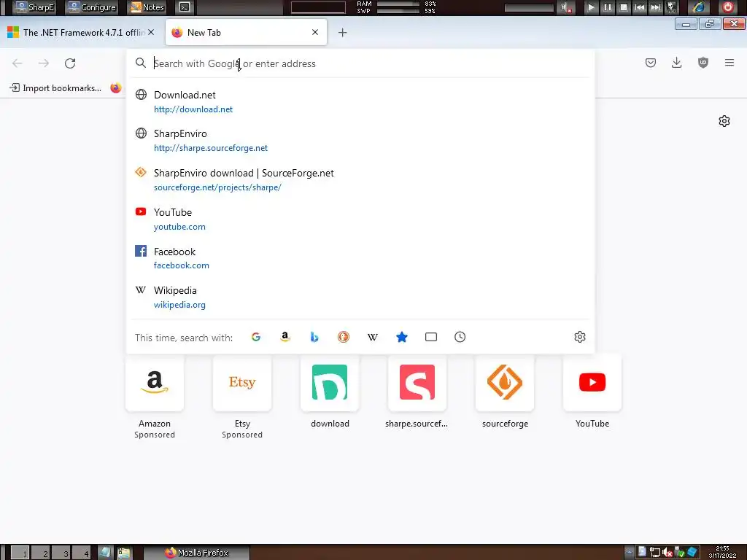Viewport: 747px width, 560px height.
Task: Close The .NET Framework tab
Action: [151, 32]
